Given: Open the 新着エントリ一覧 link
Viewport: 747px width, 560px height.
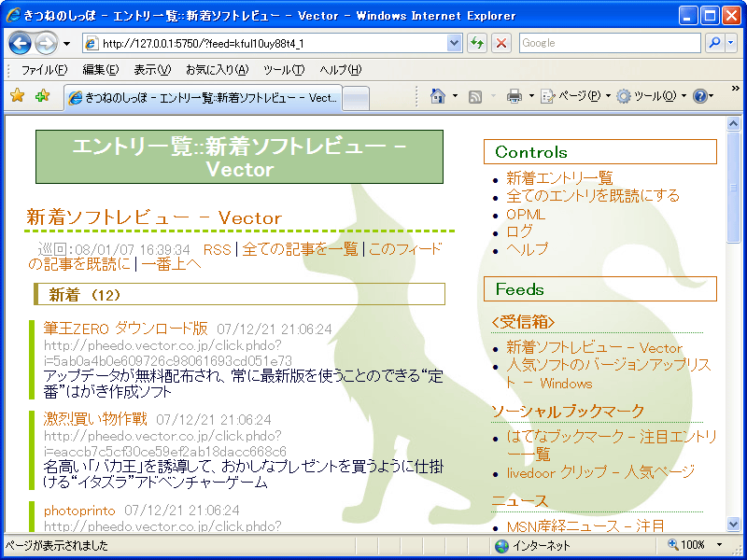Looking at the screenshot, I should (559, 178).
